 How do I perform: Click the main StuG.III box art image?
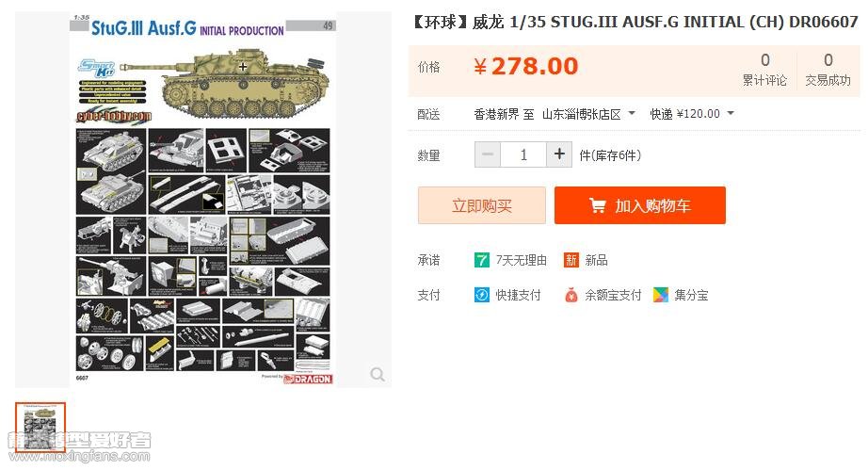tap(203, 200)
